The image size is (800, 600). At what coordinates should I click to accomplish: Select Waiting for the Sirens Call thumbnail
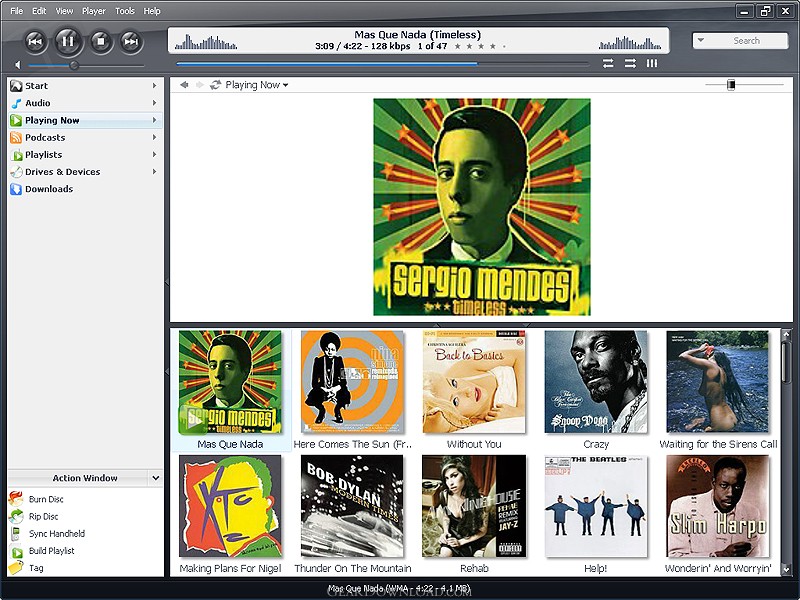pyautogui.click(x=718, y=382)
